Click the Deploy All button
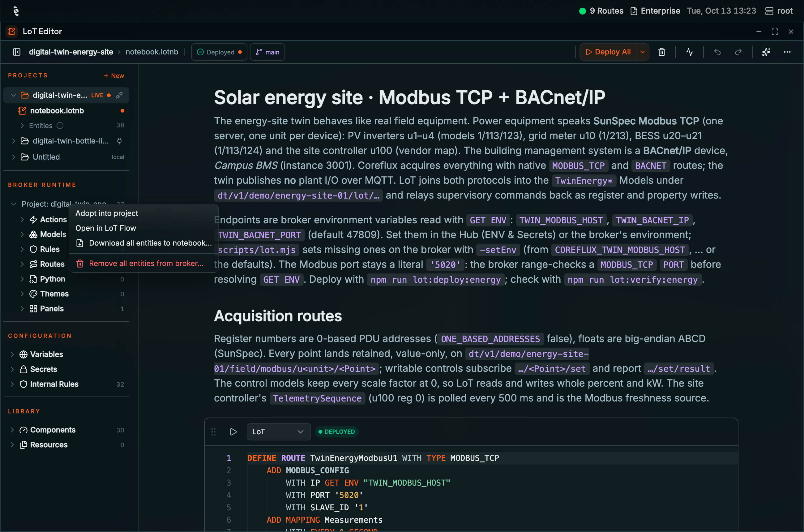804x532 pixels. click(608, 52)
